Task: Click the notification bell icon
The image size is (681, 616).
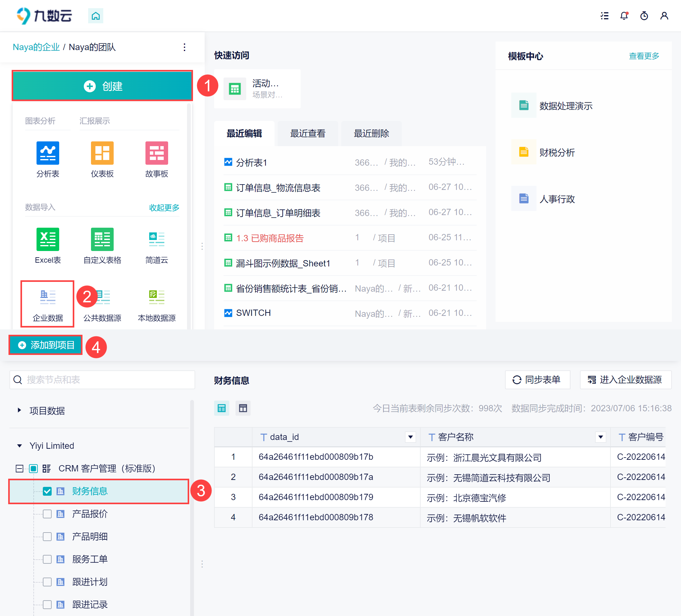Action: click(624, 16)
